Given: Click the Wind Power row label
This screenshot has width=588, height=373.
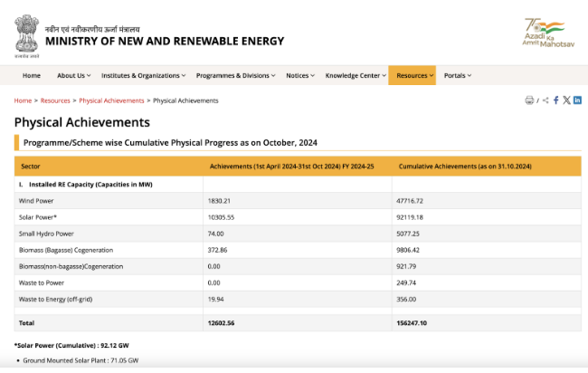Looking at the screenshot, I should [36, 201].
